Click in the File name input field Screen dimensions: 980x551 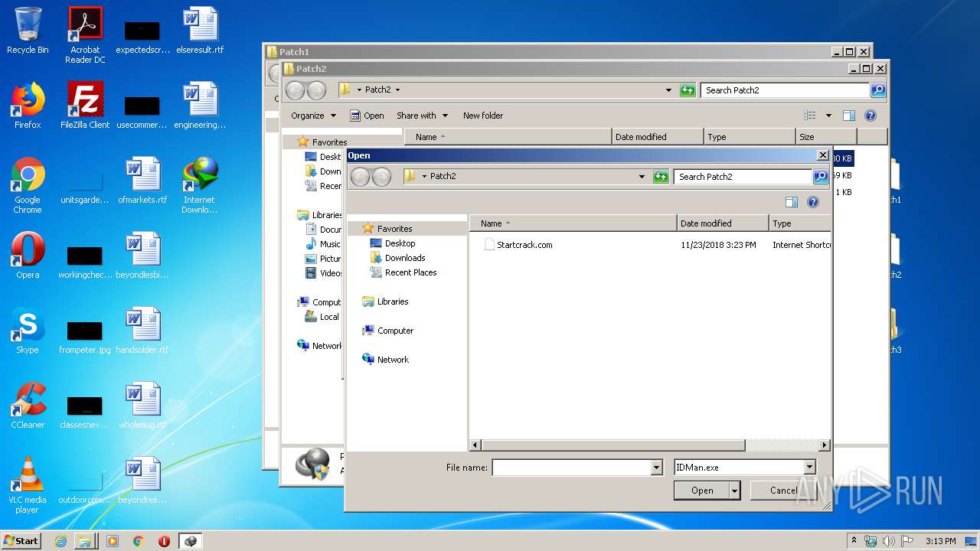571,468
